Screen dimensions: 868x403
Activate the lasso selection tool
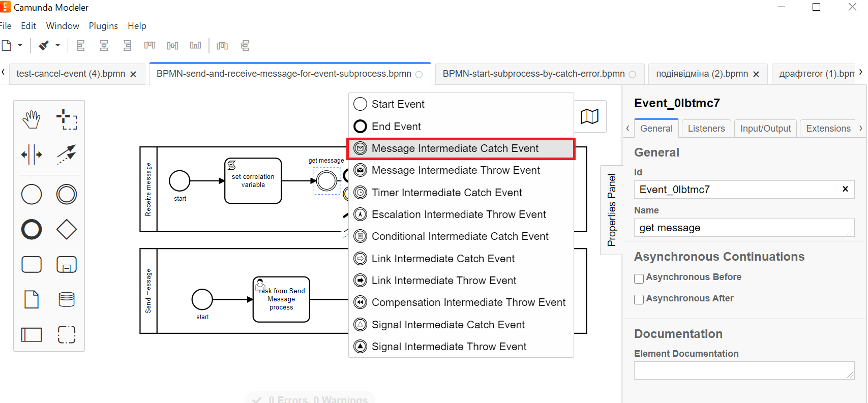(x=67, y=119)
